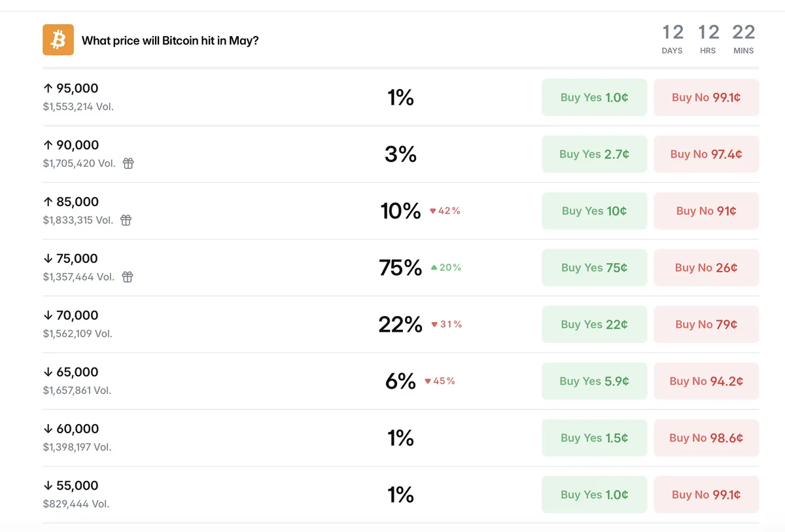Buy Yes 1.5¢ on the ↓ 60,000 outcome

pyautogui.click(x=595, y=438)
